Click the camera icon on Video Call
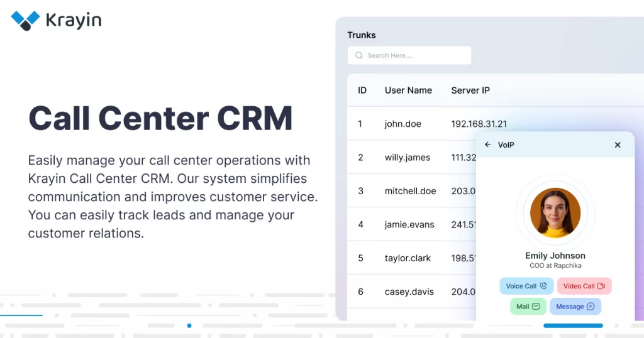 (601, 286)
